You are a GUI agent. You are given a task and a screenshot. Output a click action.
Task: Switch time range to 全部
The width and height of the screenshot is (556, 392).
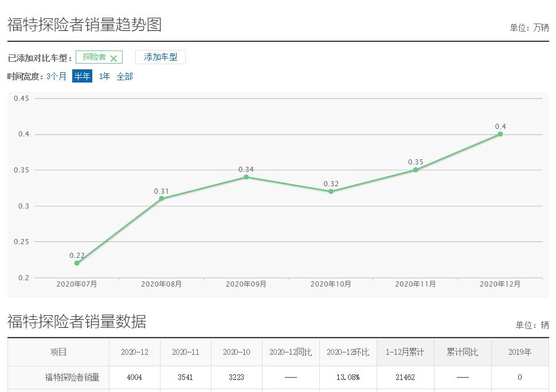[x=124, y=76]
